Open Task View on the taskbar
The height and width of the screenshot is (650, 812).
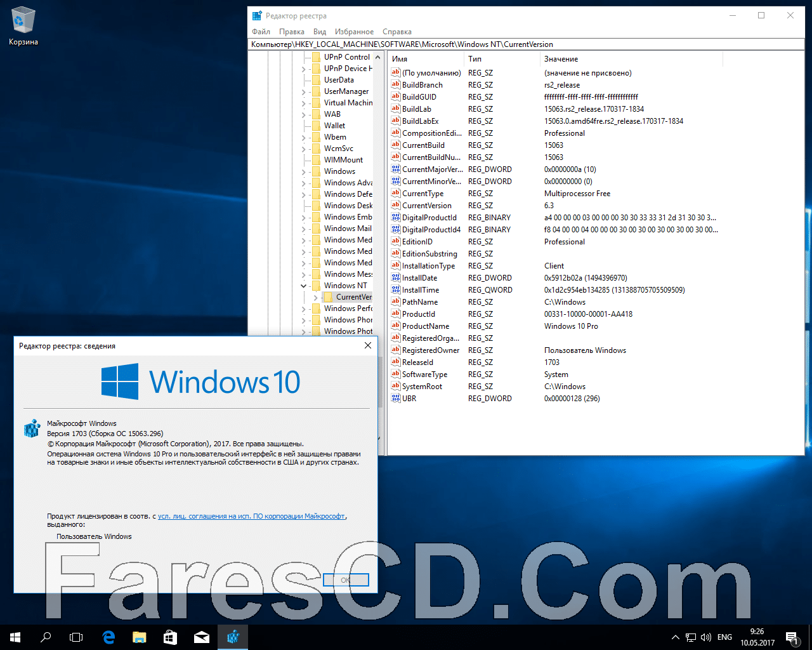76,637
